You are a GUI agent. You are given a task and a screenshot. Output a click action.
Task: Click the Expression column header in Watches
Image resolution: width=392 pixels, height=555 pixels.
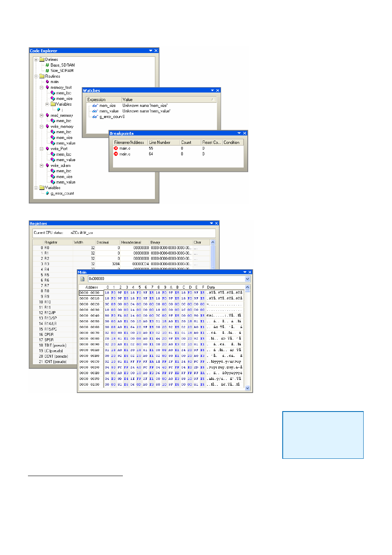104,99
